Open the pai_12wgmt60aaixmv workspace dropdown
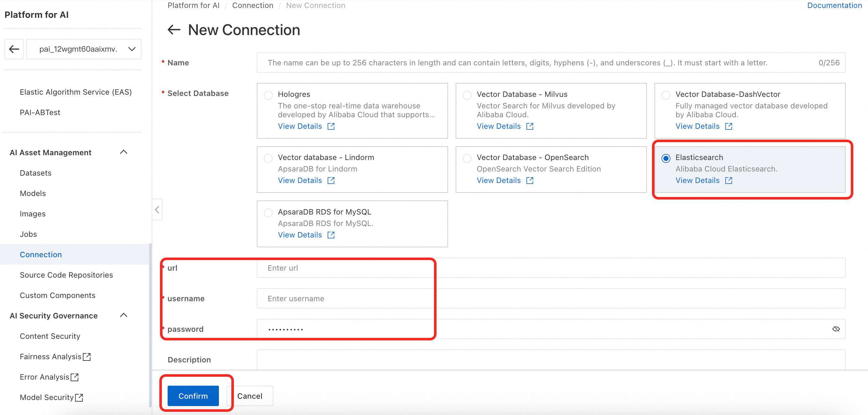 pyautogui.click(x=84, y=49)
